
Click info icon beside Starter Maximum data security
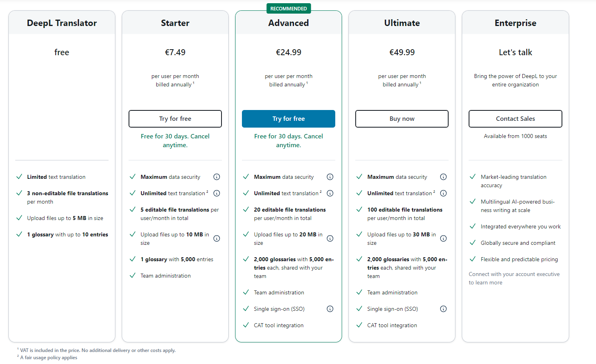click(217, 177)
